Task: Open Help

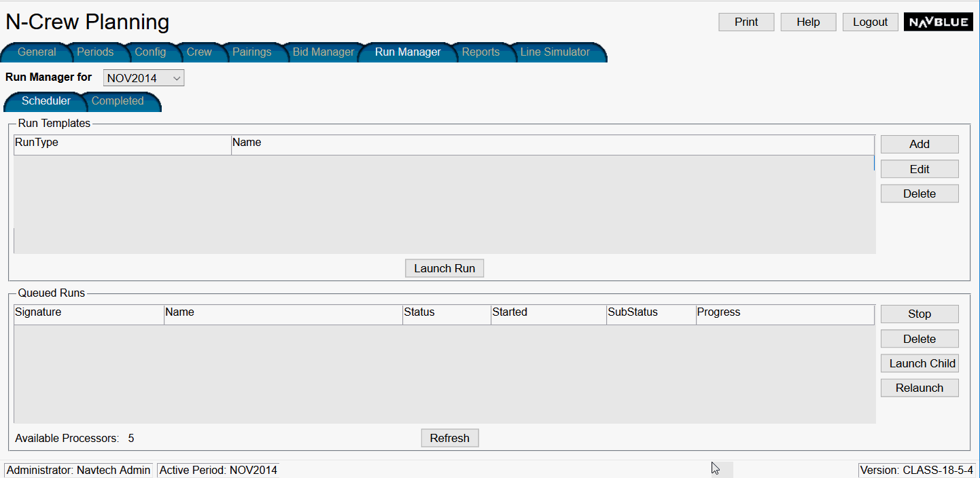Action: point(808,22)
